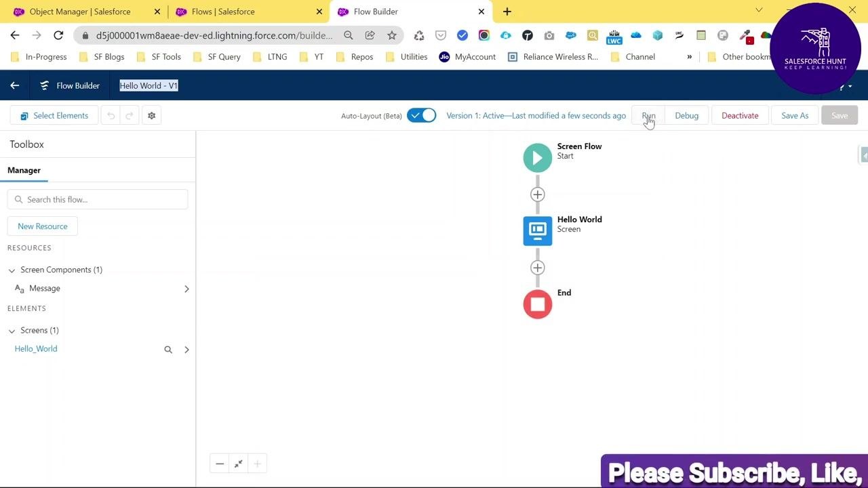Click the Undo arrow in toolbar
This screenshot has height=488, width=868.
pyautogui.click(x=111, y=116)
